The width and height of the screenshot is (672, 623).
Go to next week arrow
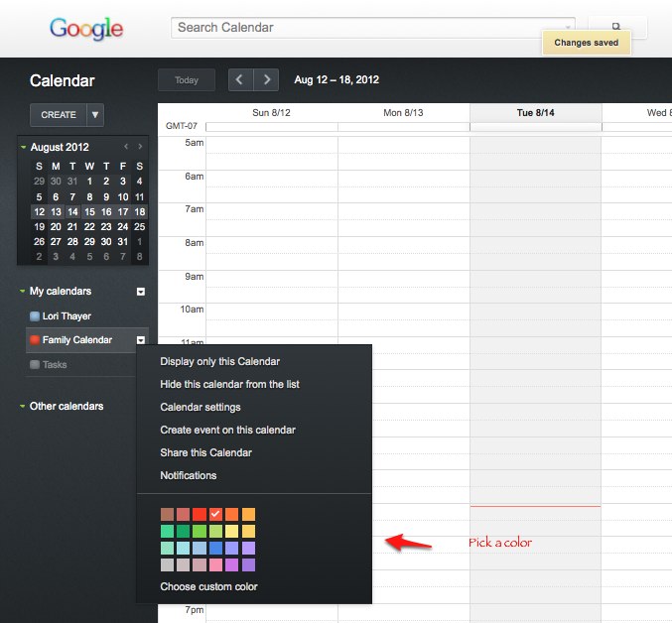[266, 80]
